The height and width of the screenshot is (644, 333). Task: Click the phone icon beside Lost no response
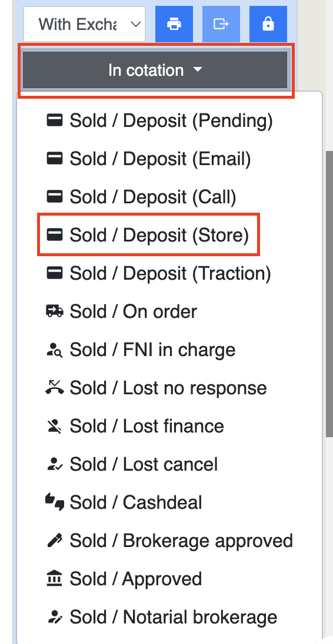click(x=55, y=388)
